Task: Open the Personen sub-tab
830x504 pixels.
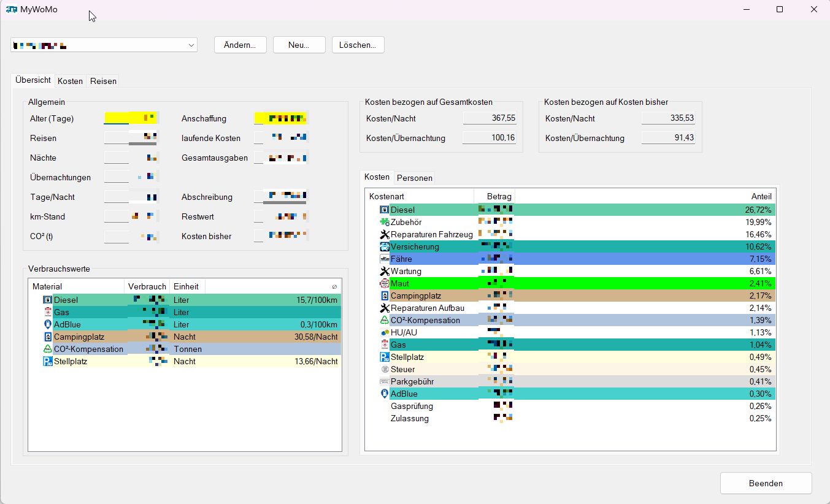Action: coord(415,178)
